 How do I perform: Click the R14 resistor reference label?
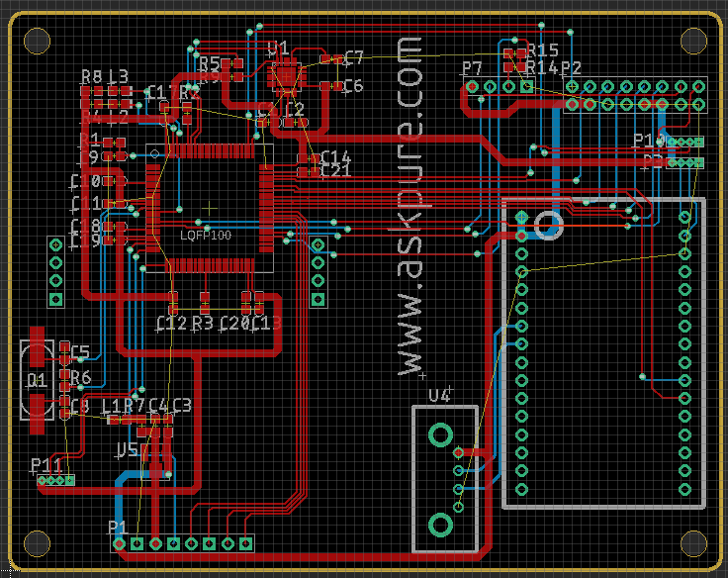[x=542, y=68]
